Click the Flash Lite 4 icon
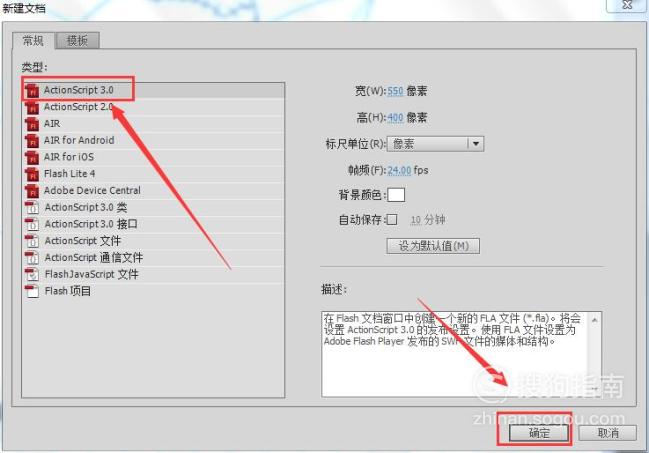649x453 pixels. tap(32, 174)
